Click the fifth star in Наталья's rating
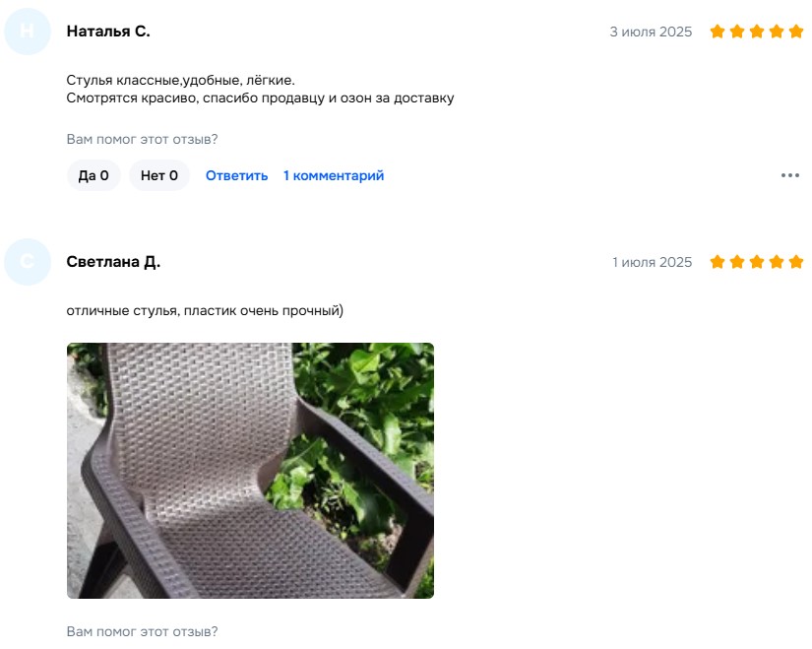Viewport: 812px width, 649px height. click(x=796, y=32)
